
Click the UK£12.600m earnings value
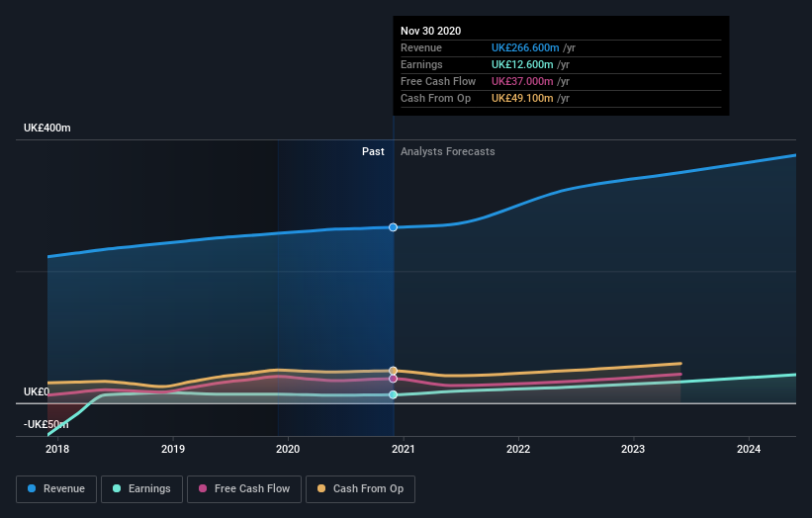522,64
